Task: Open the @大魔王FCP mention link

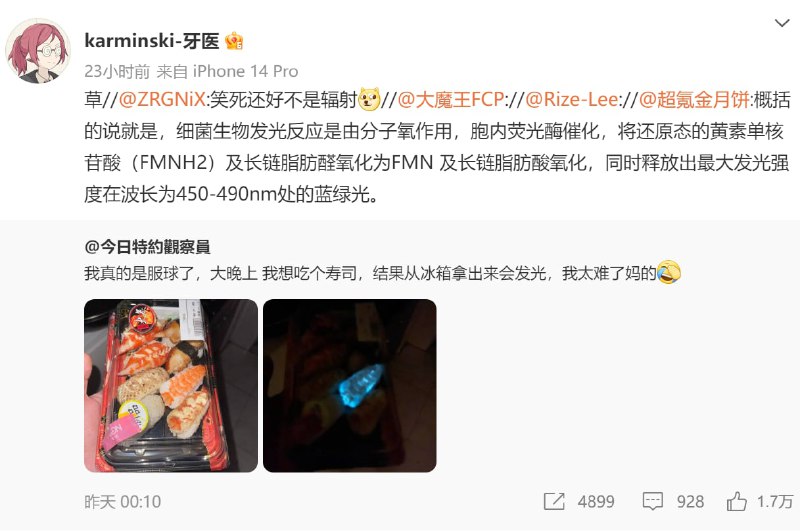Action: click(x=451, y=99)
